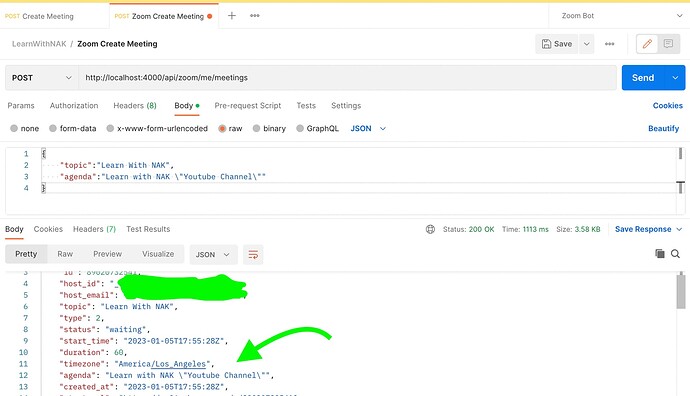Open the Params tab

coord(21,106)
